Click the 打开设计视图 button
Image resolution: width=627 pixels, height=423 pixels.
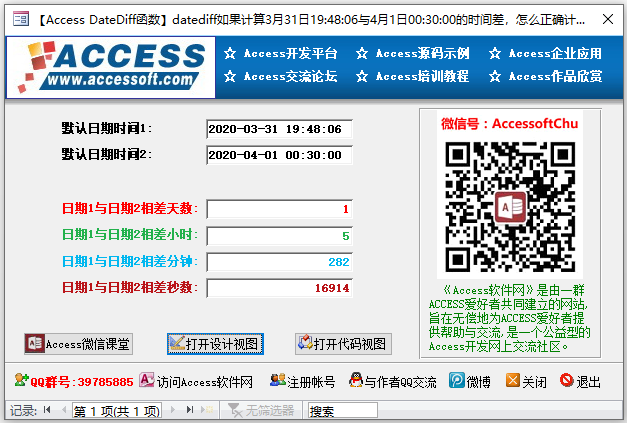tap(215, 344)
